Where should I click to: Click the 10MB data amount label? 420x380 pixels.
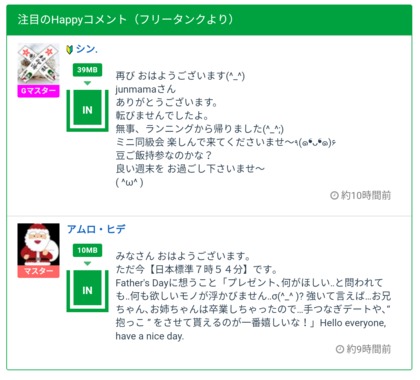click(x=87, y=250)
